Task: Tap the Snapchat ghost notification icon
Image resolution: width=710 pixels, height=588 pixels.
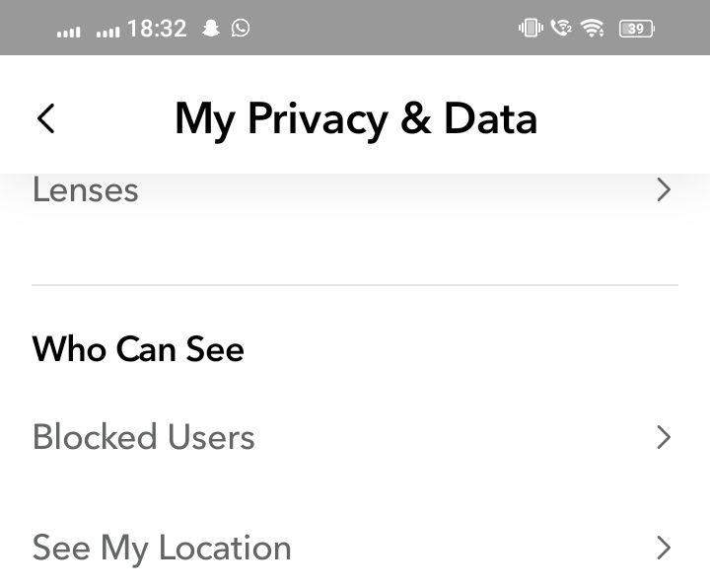Action: [x=210, y=29]
